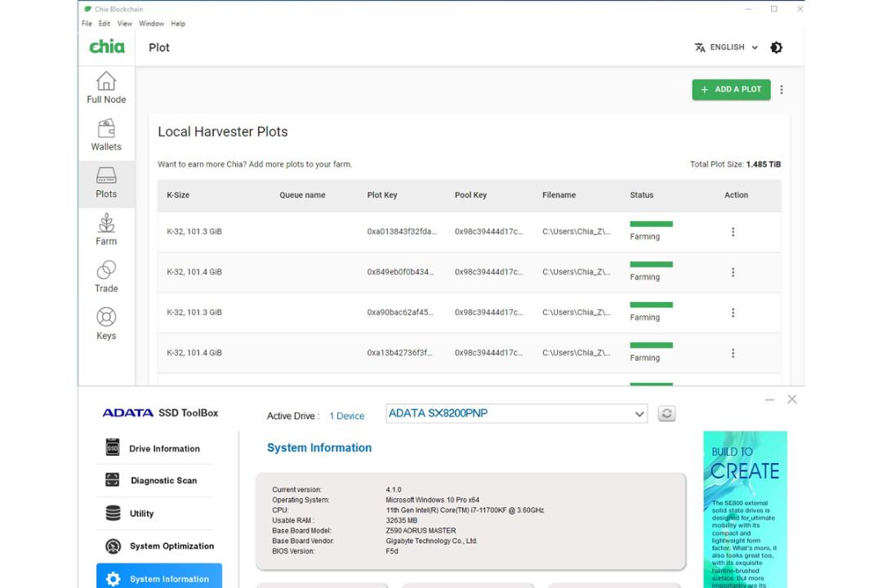Open the ENGLISH language dropdown
The height and width of the screenshot is (588, 882).
tap(726, 47)
